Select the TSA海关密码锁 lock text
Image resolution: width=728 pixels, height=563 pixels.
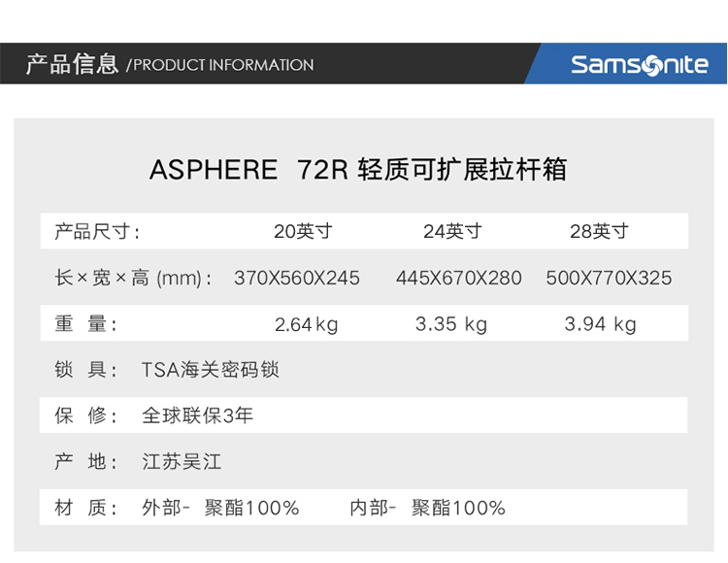tap(211, 370)
